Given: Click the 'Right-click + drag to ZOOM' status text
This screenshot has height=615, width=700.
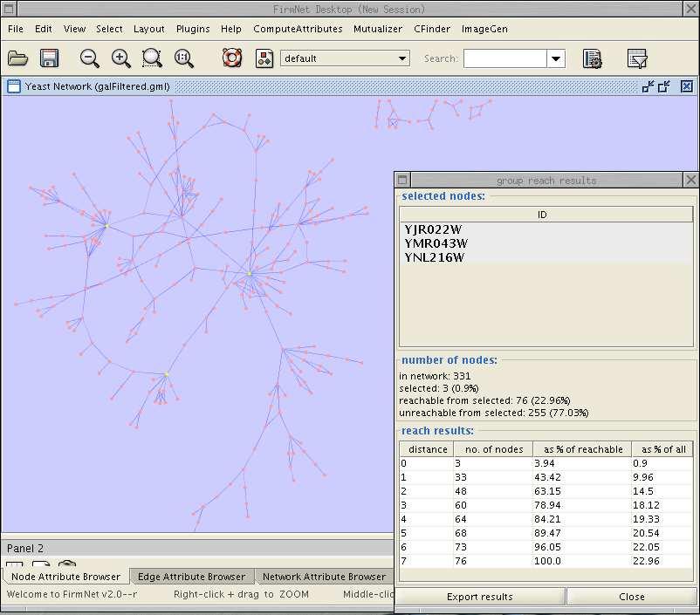Looking at the screenshot, I should (241, 594).
